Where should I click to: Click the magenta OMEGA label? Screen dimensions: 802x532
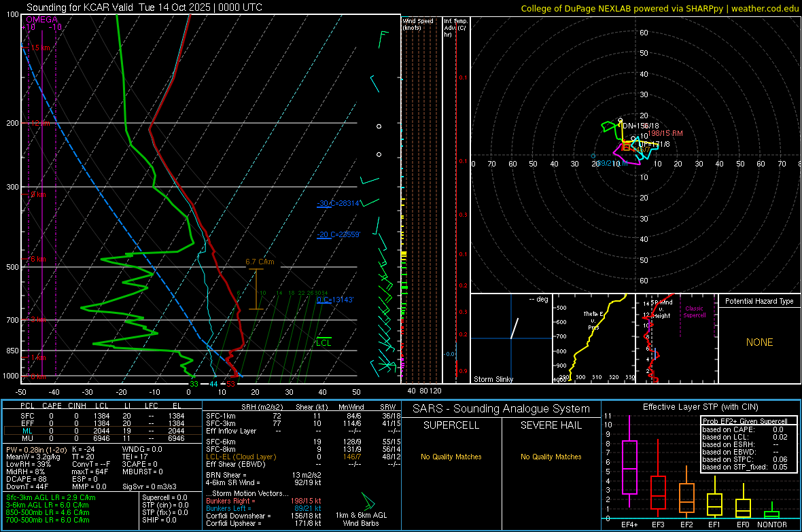[x=42, y=20]
